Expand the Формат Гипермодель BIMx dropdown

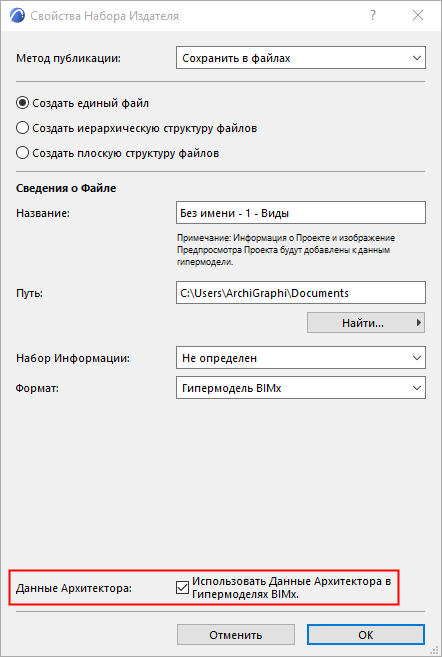(301, 388)
